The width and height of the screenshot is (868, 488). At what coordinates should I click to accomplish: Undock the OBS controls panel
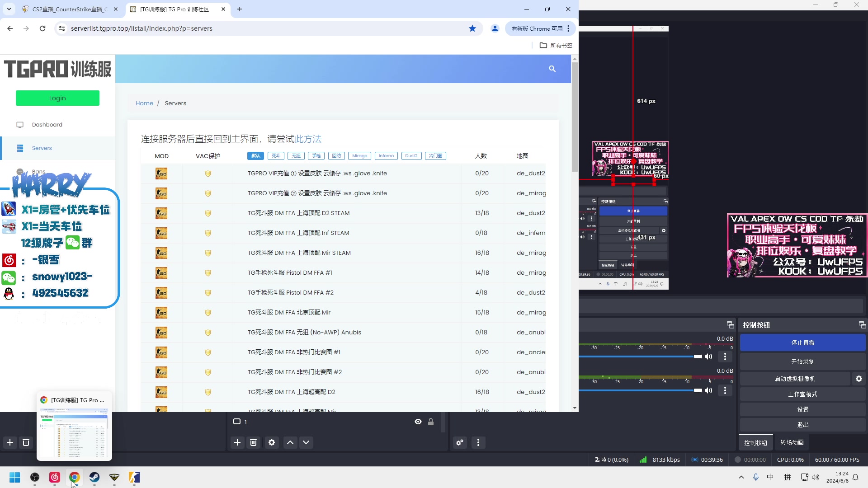click(862, 325)
